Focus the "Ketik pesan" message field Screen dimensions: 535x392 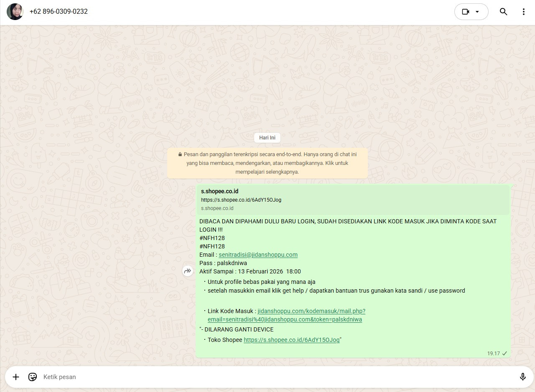click(276, 377)
